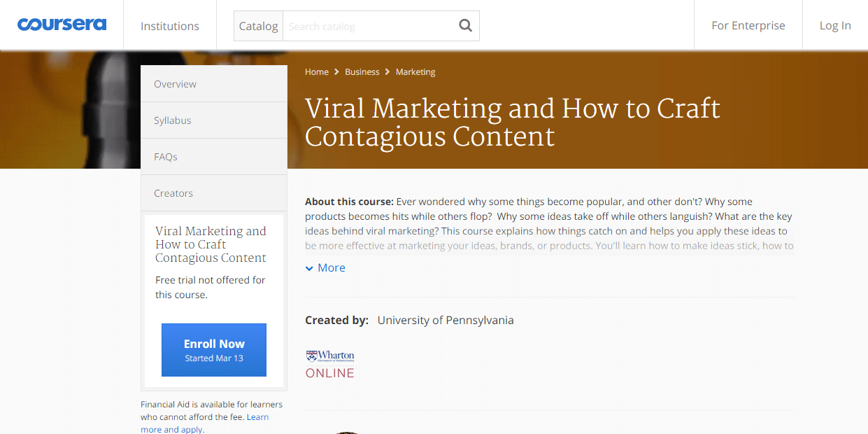This screenshot has width=868, height=434.
Task: Show the Creators section
Action: coord(214,193)
